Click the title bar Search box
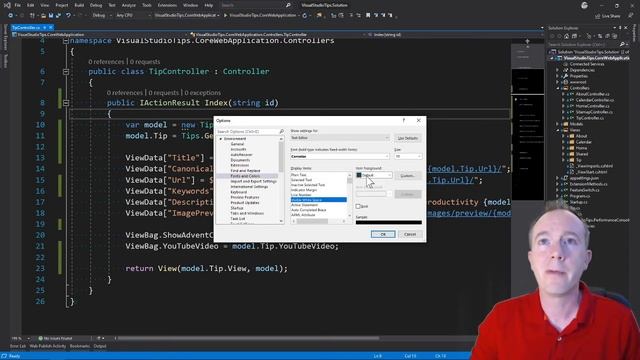640x360 pixels. [256, 5]
